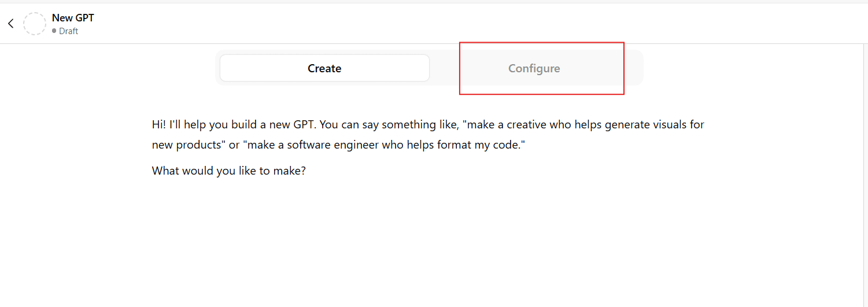Click the "Draft" status label
Viewport: 868px width, 307px height.
pyautogui.click(x=68, y=31)
